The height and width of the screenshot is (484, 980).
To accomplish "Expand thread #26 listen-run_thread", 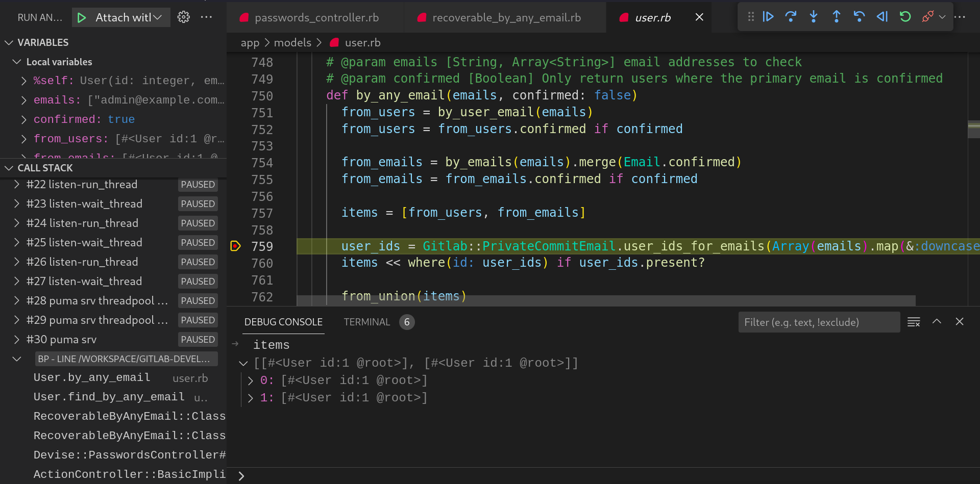I will [x=17, y=262].
